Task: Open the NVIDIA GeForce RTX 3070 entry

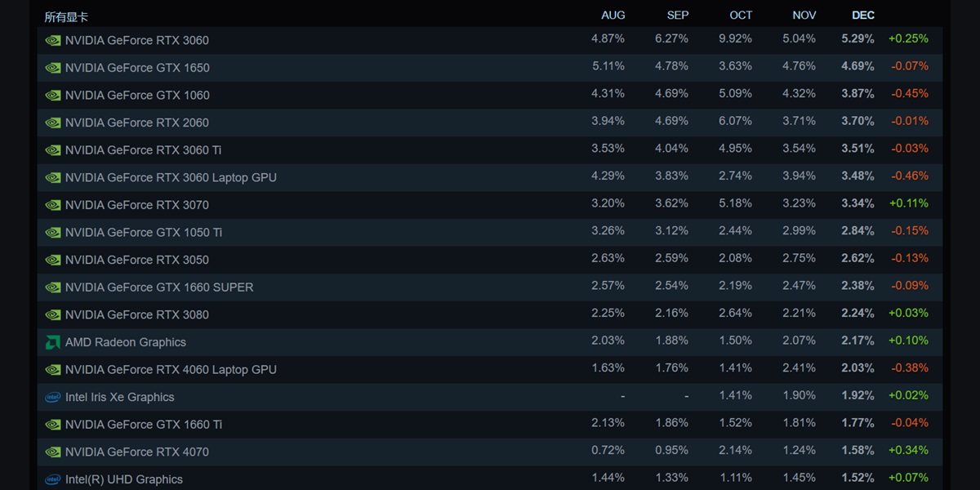Action: pos(490,204)
